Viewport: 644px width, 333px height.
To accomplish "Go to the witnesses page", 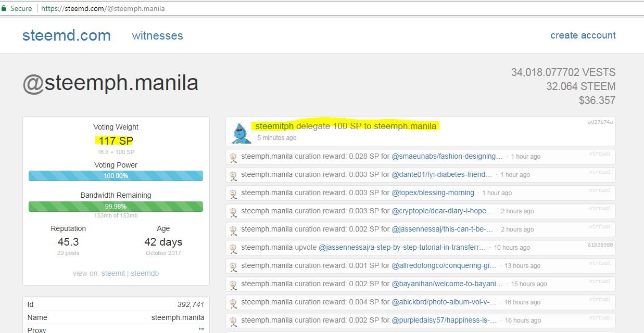I will (x=157, y=35).
